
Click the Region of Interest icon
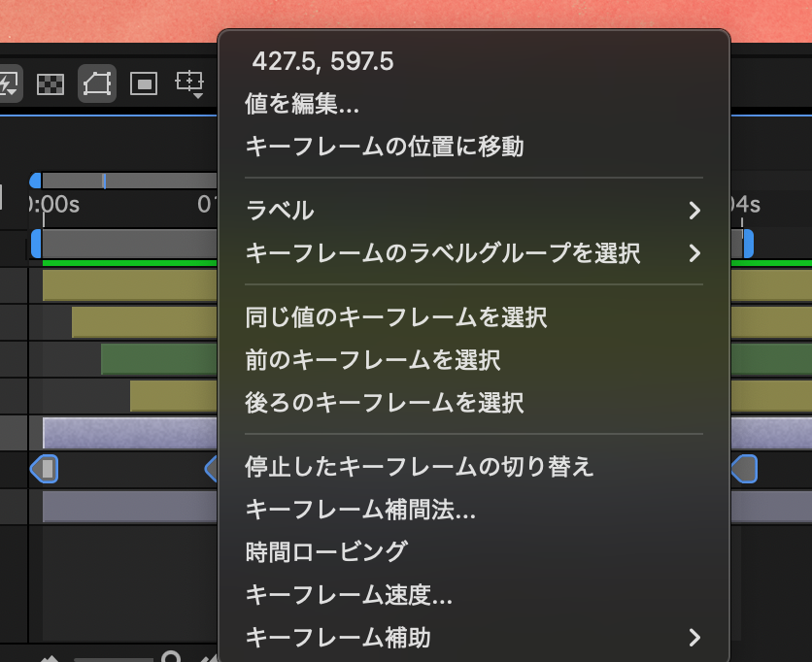(144, 84)
